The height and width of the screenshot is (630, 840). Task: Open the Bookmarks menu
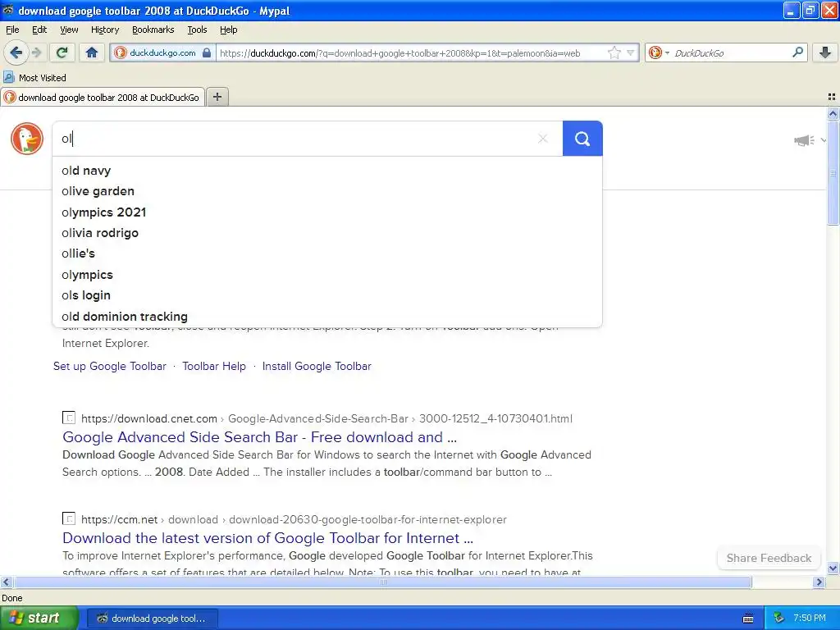tap(153, 30)
